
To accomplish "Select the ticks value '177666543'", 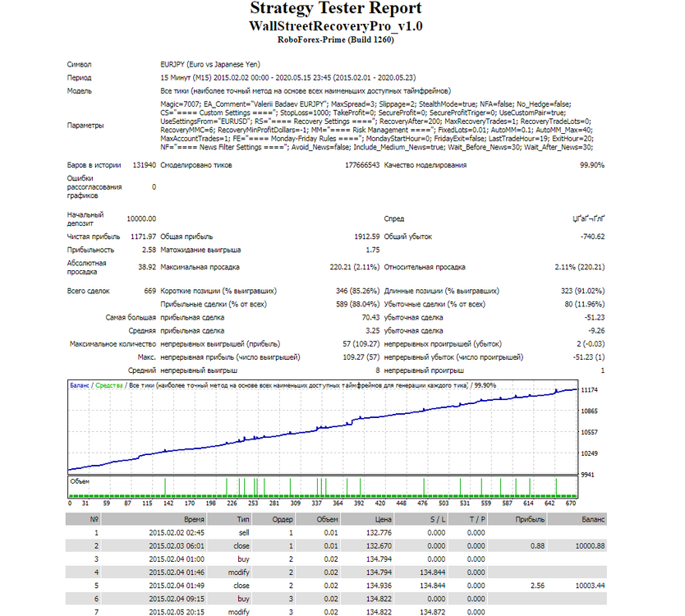I will [x=362, y=165].
